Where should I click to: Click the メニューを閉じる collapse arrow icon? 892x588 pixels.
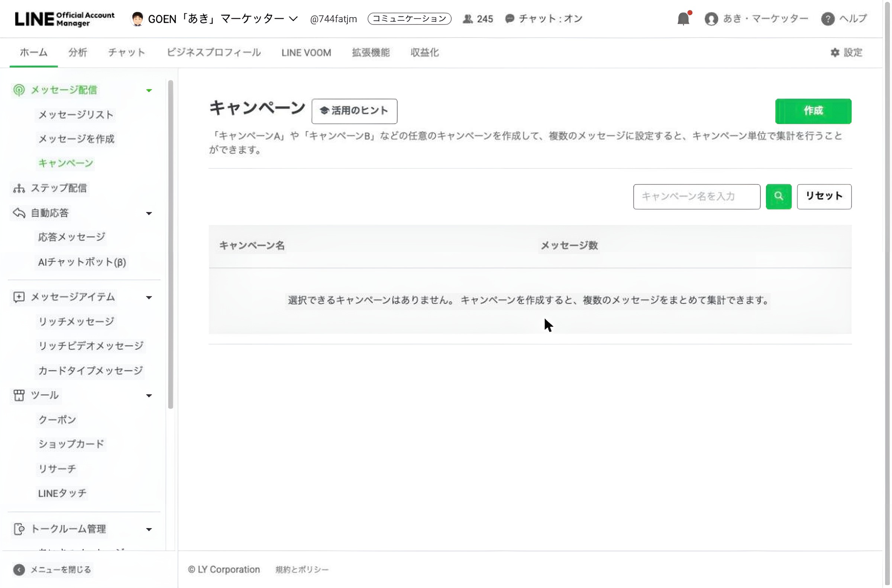click(x=19, y=570)
